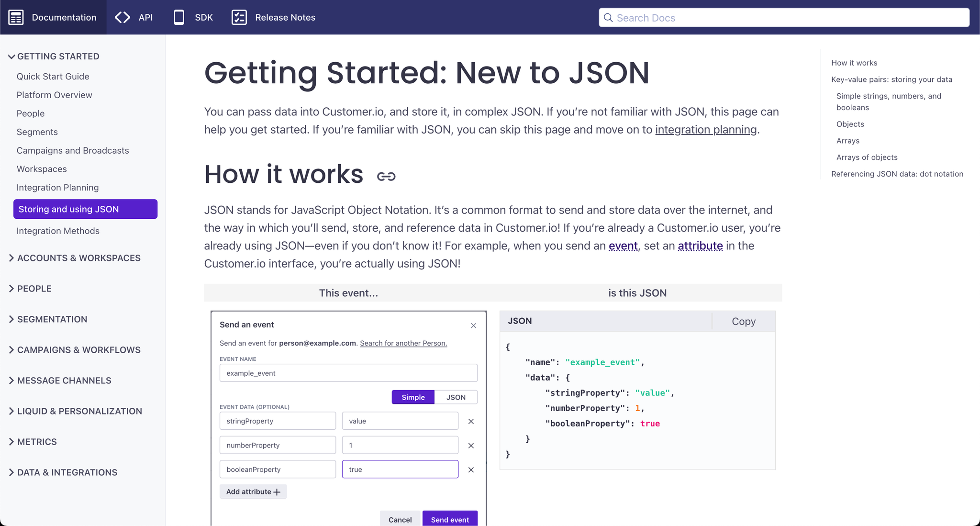Click the Cancel button in dialog
This screenshot has width=980, height=526.
[400, 519]
